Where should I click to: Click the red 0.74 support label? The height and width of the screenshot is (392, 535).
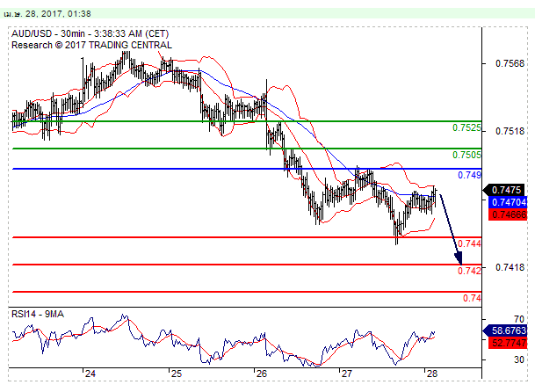coord(472,298)
